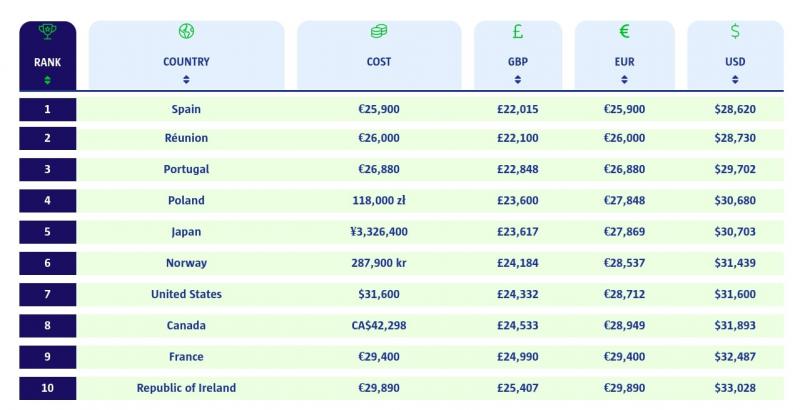Select the COST column header
This screenshot has height=410, width=800.
[379, 56]
